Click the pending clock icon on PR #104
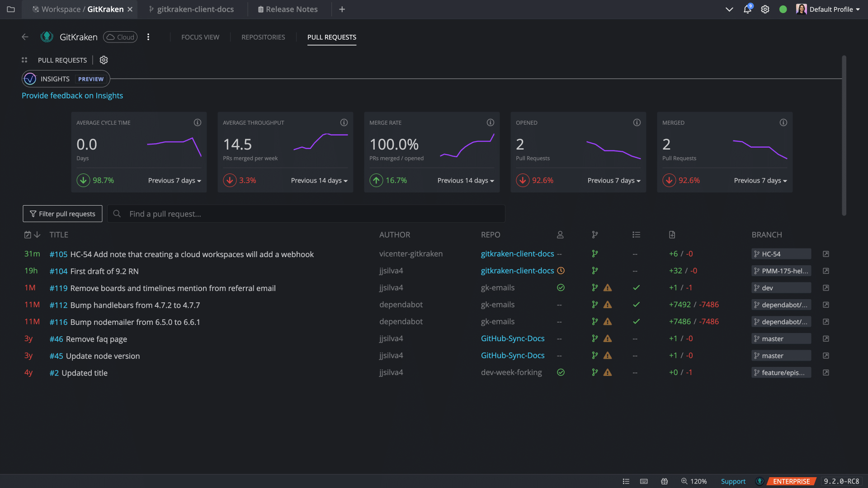Image resolution: width=868 pixels, height=488 pixels. pyautogui.click(x=561, y=271)
